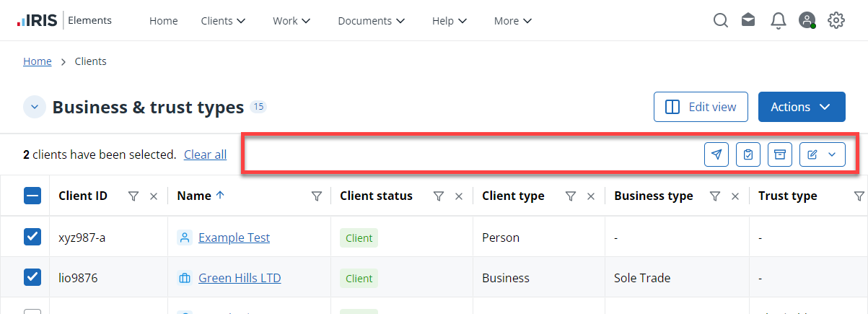Viewport: 868px width, 314px height.
Task: Click the Clear all link
Action: click(x=205, y=154)
